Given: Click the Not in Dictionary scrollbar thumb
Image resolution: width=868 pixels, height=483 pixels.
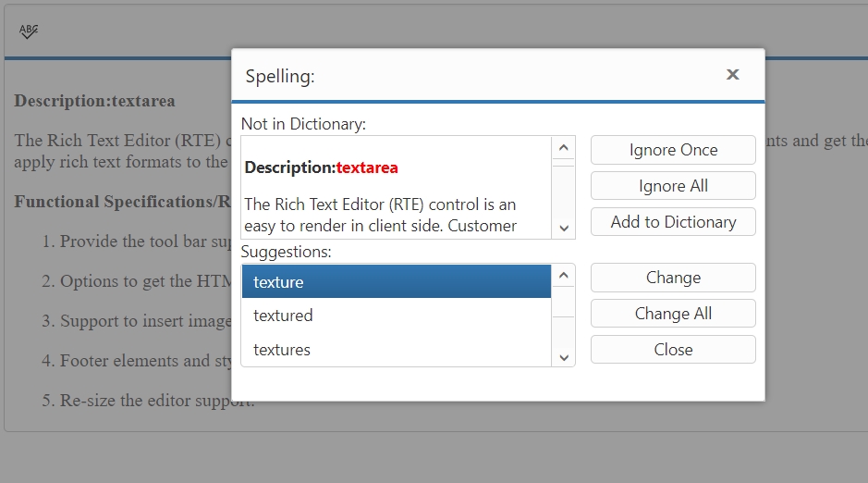Looking at the screenshot, I should click(x=564, y=162).
